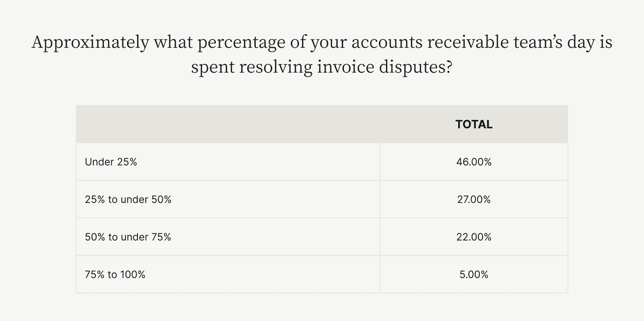Click the '50% to under 75%' row label

pyautogui.click(x=128, y=237)
